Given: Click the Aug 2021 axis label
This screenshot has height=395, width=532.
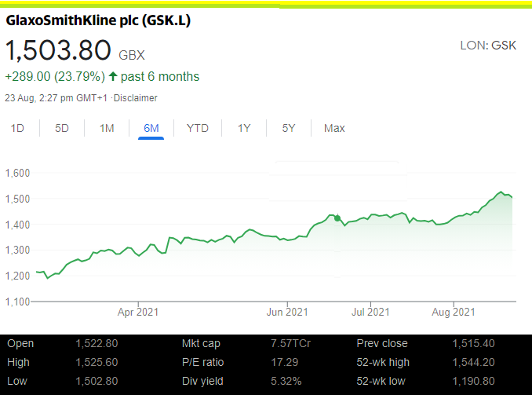Looking at the screenshot, I should coord(454,312).
